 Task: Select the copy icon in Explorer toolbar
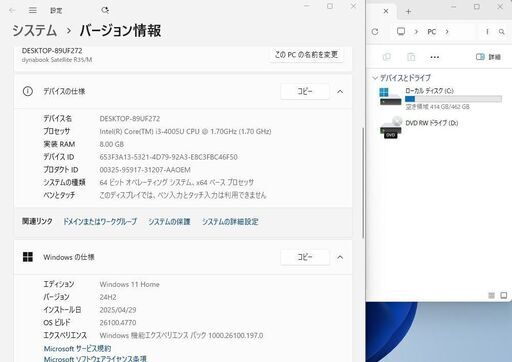pos(387,57)
